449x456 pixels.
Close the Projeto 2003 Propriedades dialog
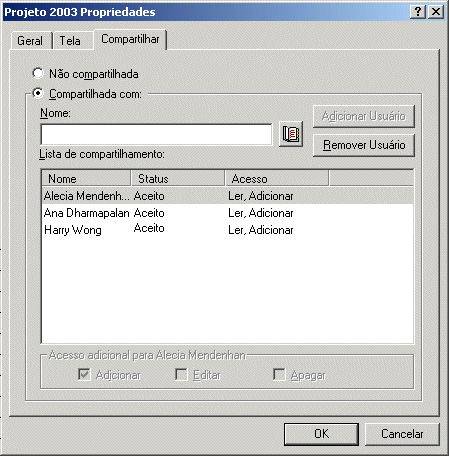(x=436, y=12)
